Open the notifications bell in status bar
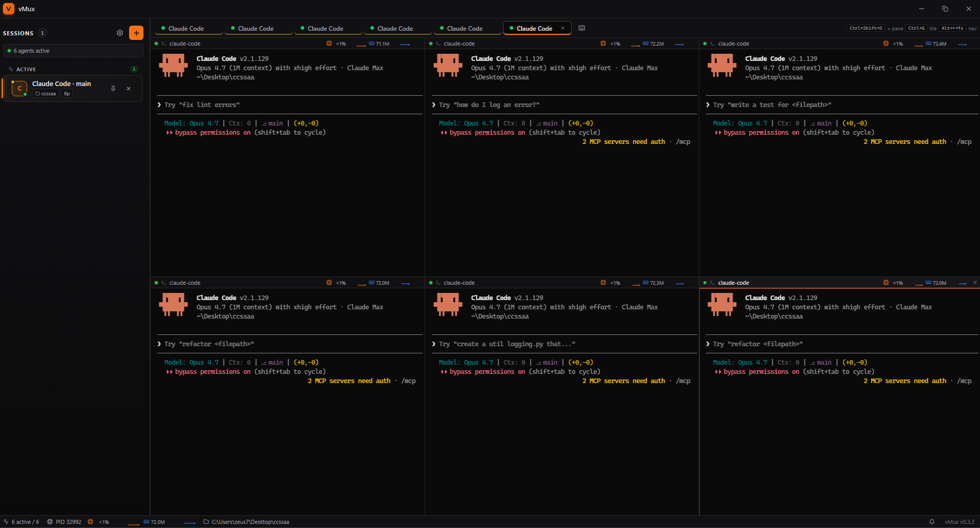This screenshot has width=980, height=528. 932,522
